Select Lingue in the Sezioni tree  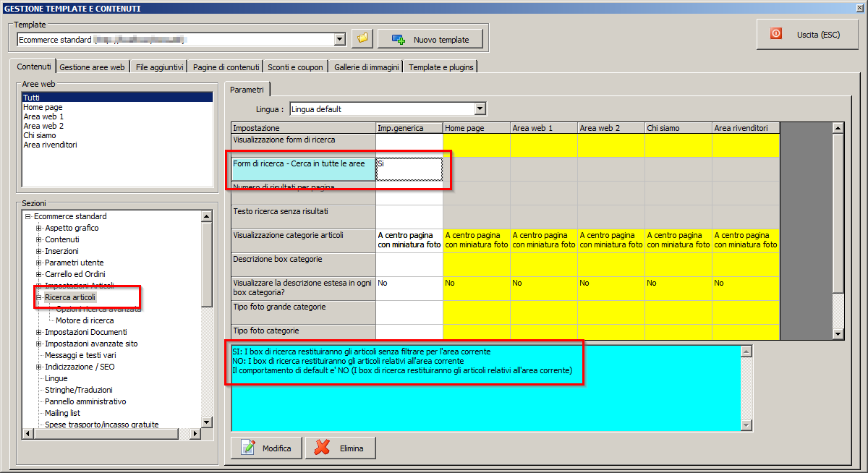pos(56,378)
